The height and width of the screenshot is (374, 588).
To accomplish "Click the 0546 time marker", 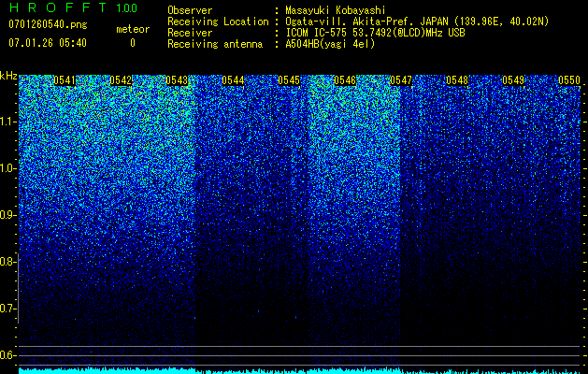I will coord(345,80).
